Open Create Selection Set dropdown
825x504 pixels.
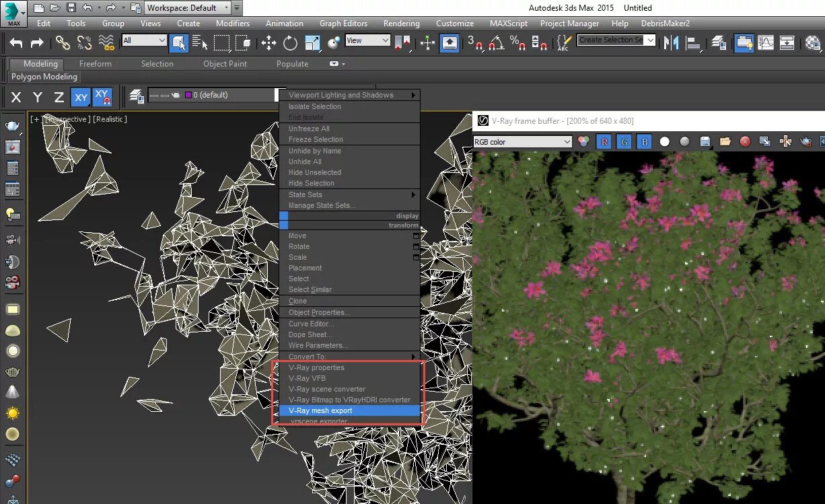616,40
